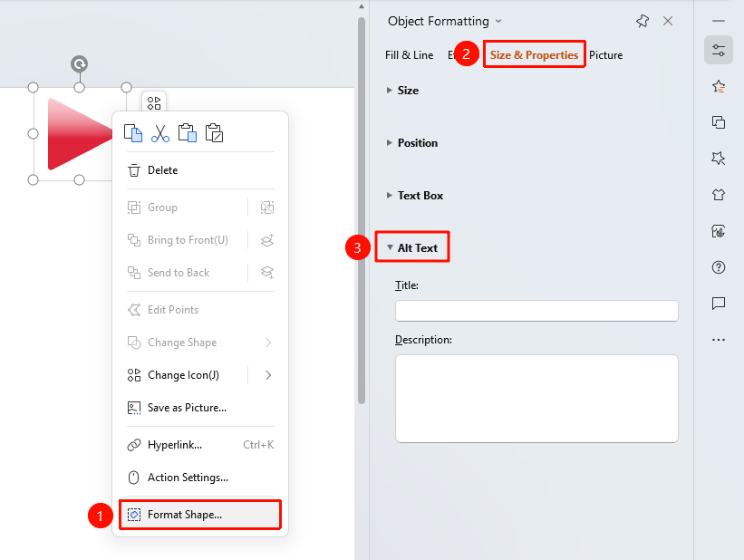Viewport: 744px width, 560px height.
Task: Open the more options ellipsis icon
Action: pos(719,340)
